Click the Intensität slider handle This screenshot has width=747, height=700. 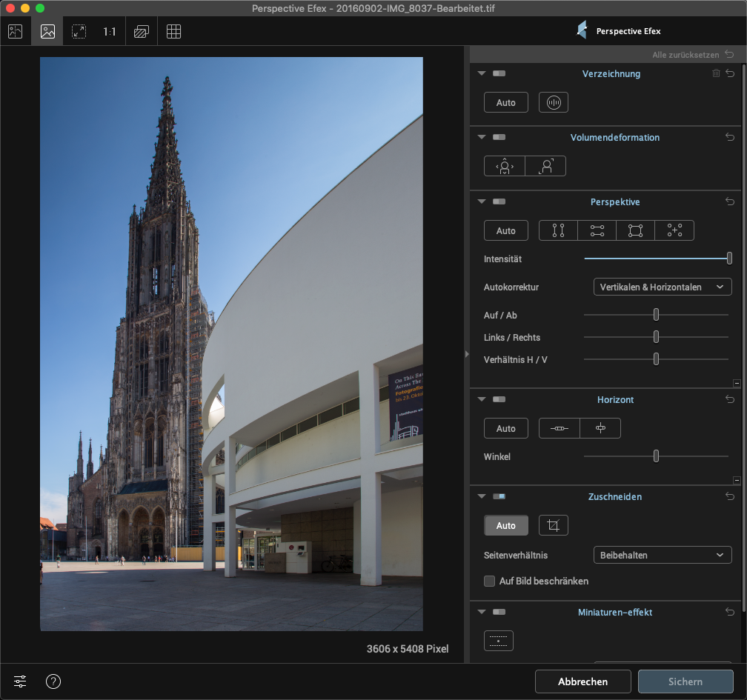pos(729,259)
